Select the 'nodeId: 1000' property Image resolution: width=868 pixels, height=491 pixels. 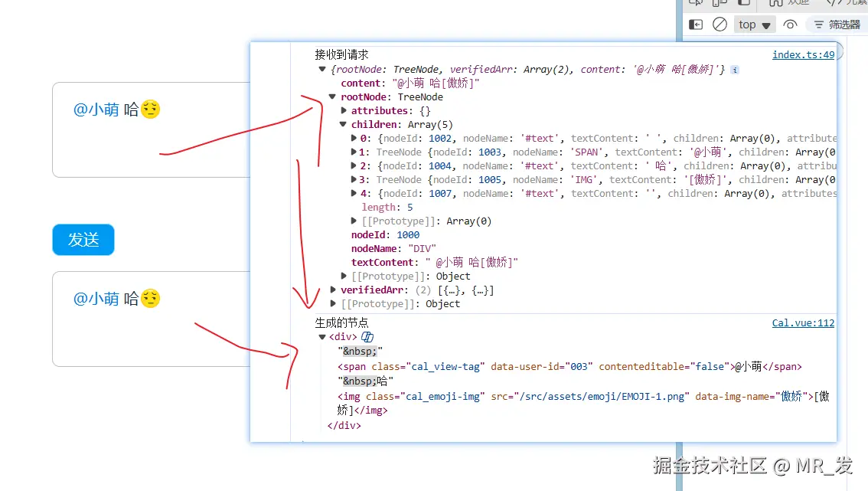click(385, 235)
